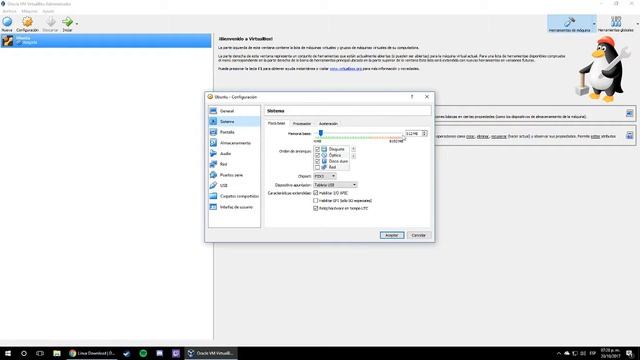Expand the Herramientas de máquina dropdown arrow
The image size is (640, 360).
[594, 24]
